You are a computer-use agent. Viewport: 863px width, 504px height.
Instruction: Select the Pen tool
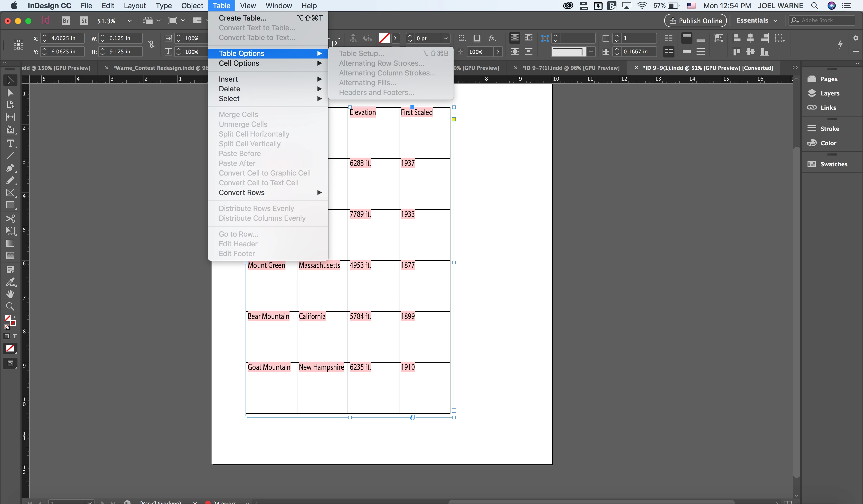tap(10, 168)
